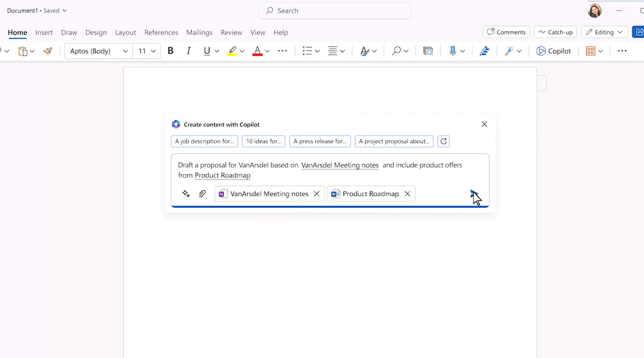Open the Styles icon

click(364, 51)
